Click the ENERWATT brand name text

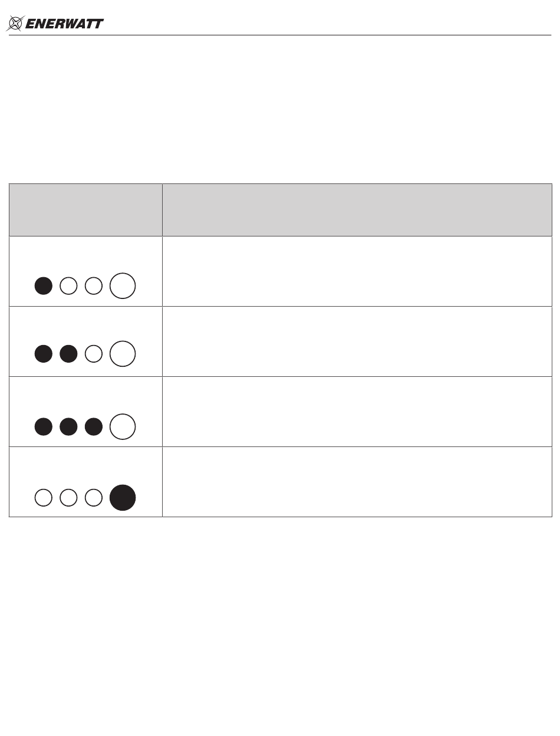click(65, 24)
